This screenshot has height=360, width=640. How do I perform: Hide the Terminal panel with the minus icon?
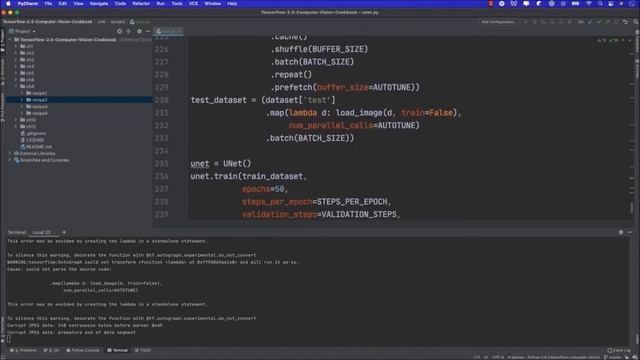(630, 232)
